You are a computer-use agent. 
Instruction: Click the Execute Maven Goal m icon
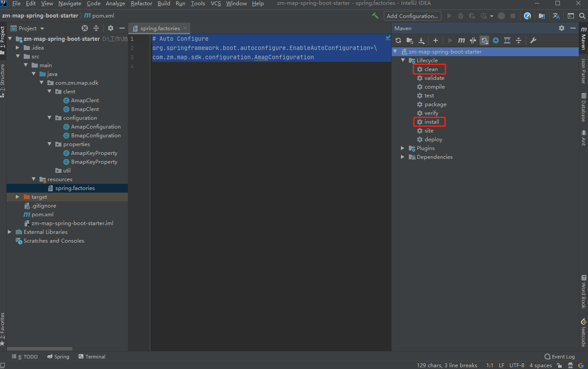click(x=462, y=40)
